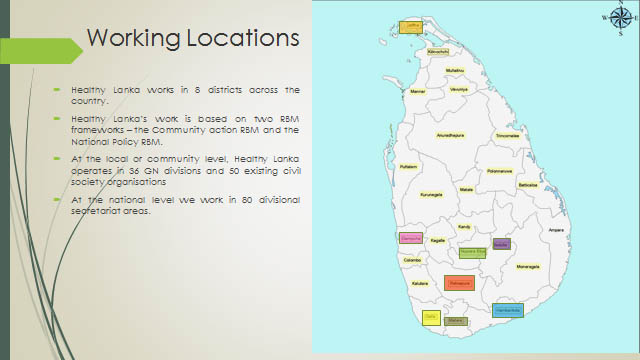Select the pink Gampaha district box
Viewport: 640px width, 360px height.
(x=411, y=238)
